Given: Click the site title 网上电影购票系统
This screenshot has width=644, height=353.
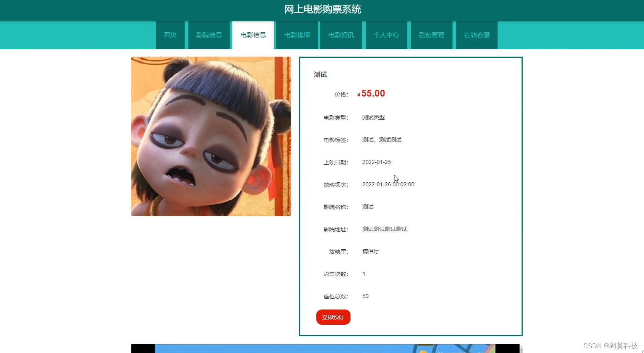Looking at the screenshot, I should [323, 9].
